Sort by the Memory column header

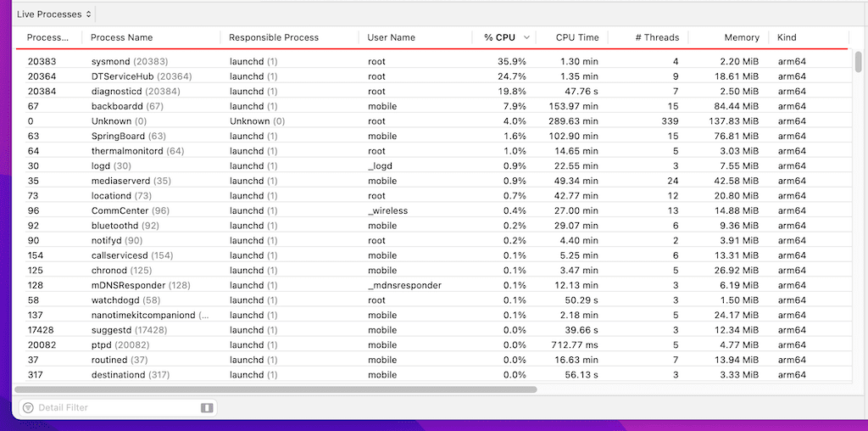(x=741, y=37)
